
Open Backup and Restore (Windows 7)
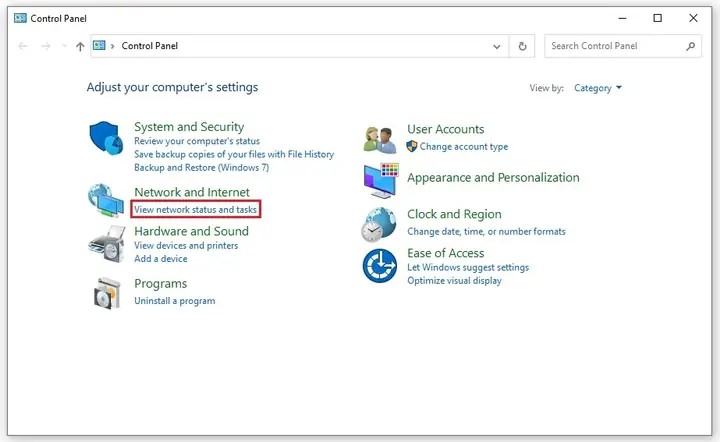coord(201,168)
